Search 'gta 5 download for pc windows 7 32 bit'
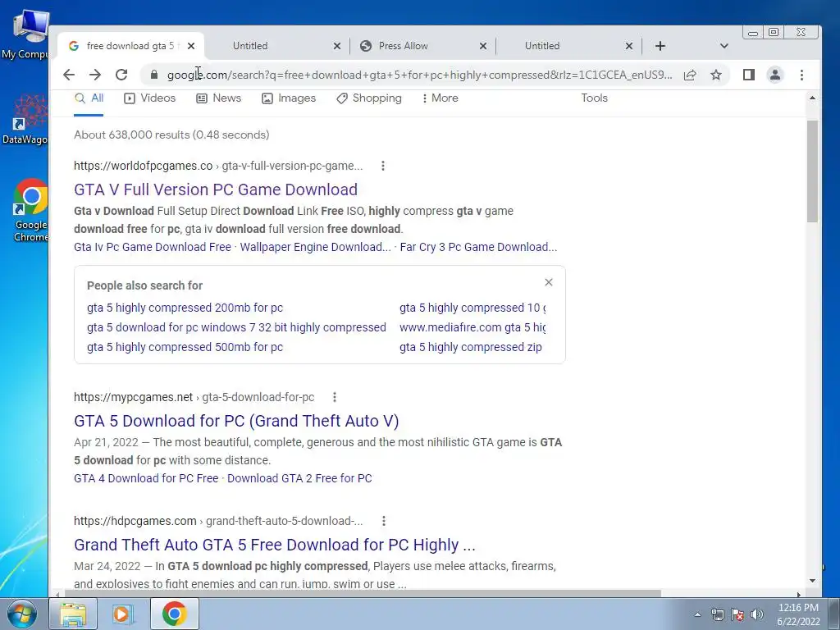 [236, 327]
